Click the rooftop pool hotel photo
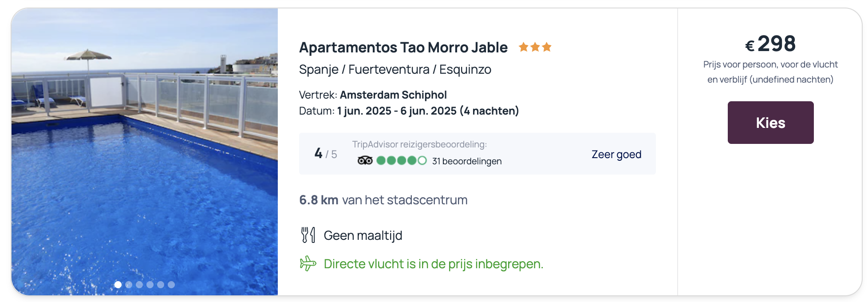This screenshot has width=868, height=302. 145,151
